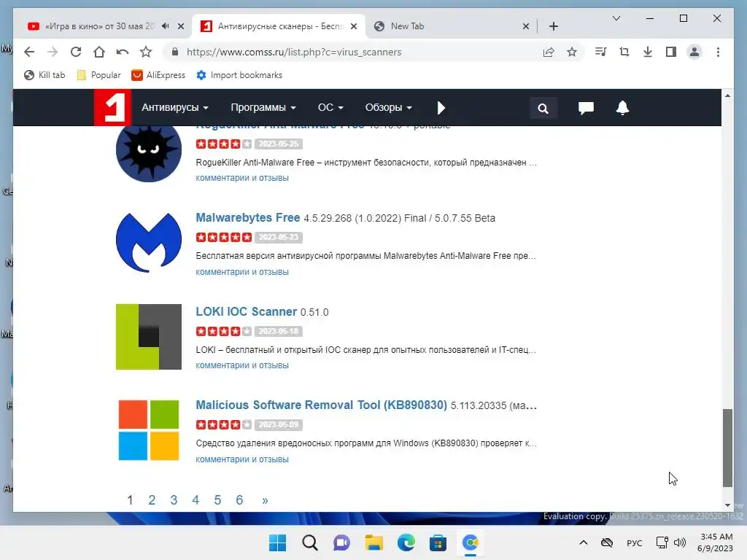This screenshot has height=560, width=747.
Task: Toggle the browser side panel
Action: [671, 52]
